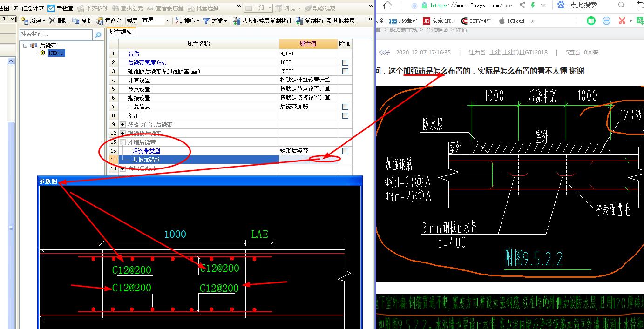644x329 pixels.
Task: Open address bar dropdown arrow
Action: pyautogui.click(x=544, y=5)
